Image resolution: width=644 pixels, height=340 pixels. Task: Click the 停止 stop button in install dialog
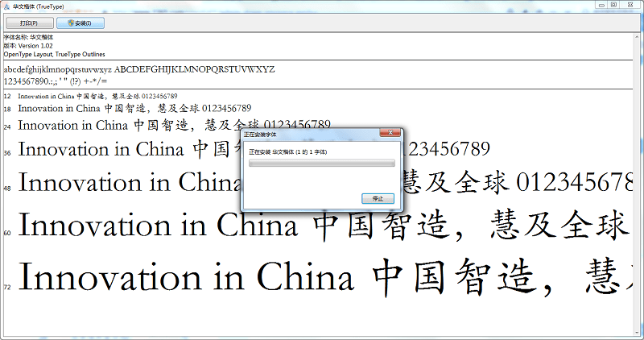(x=378, y=198)
